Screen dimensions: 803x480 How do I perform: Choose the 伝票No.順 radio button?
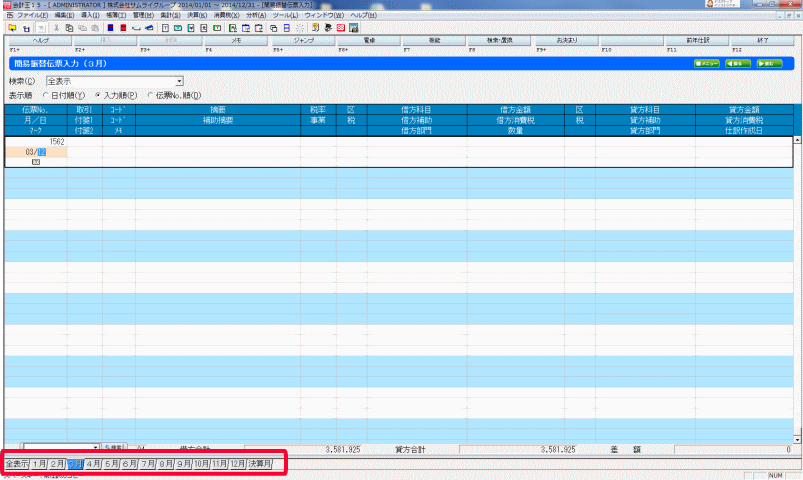(x=151, y=95)
